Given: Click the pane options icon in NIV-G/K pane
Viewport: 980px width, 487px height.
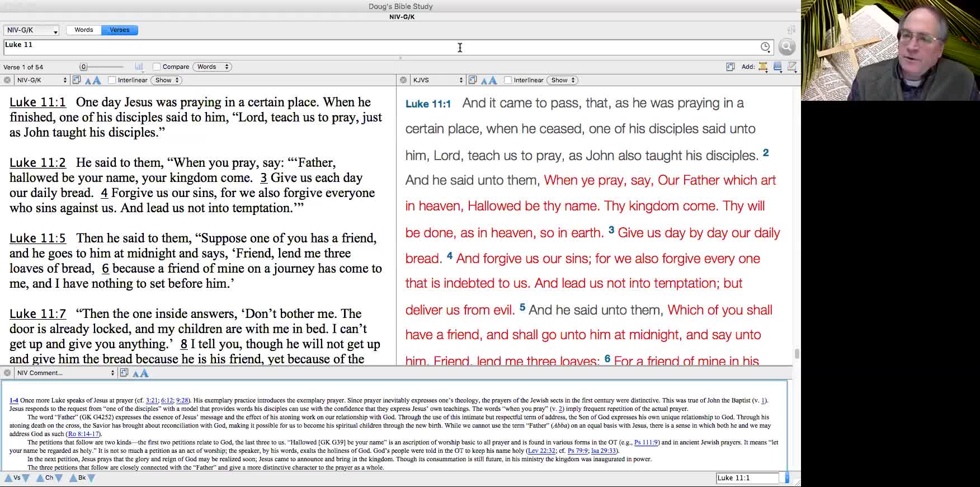Looking at the screenshot, I should coord(77,80).
